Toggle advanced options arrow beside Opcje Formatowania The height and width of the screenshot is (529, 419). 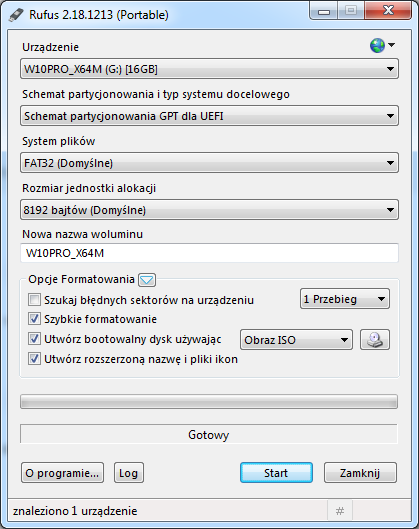(x=147, y=280)
